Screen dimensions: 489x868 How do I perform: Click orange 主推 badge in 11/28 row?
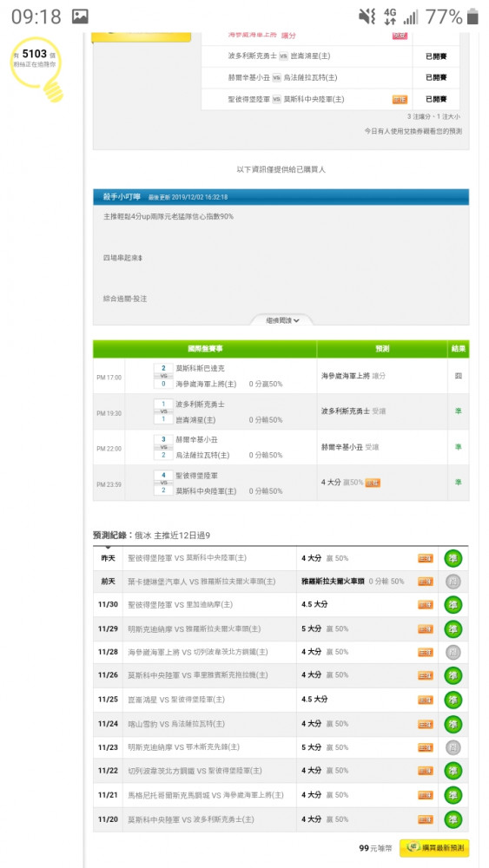pos(426,652)
